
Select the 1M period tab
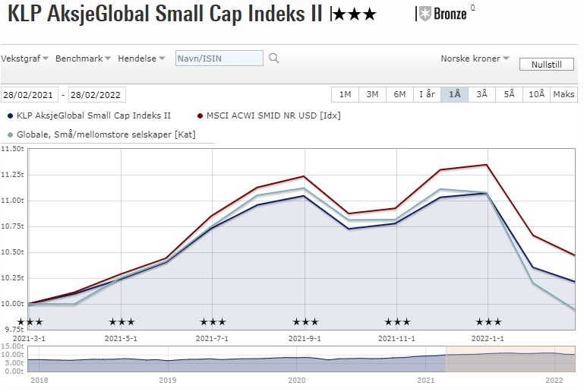point(345,94)
